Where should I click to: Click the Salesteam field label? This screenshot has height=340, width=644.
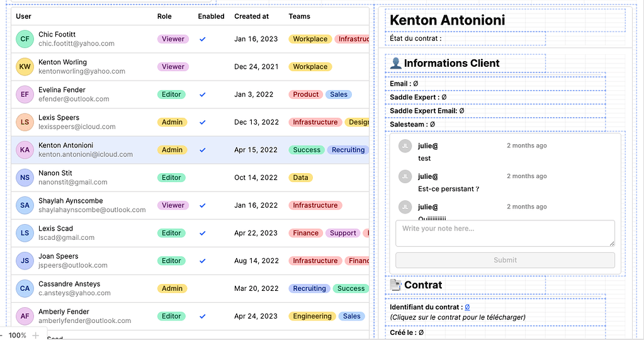(409, 125)
